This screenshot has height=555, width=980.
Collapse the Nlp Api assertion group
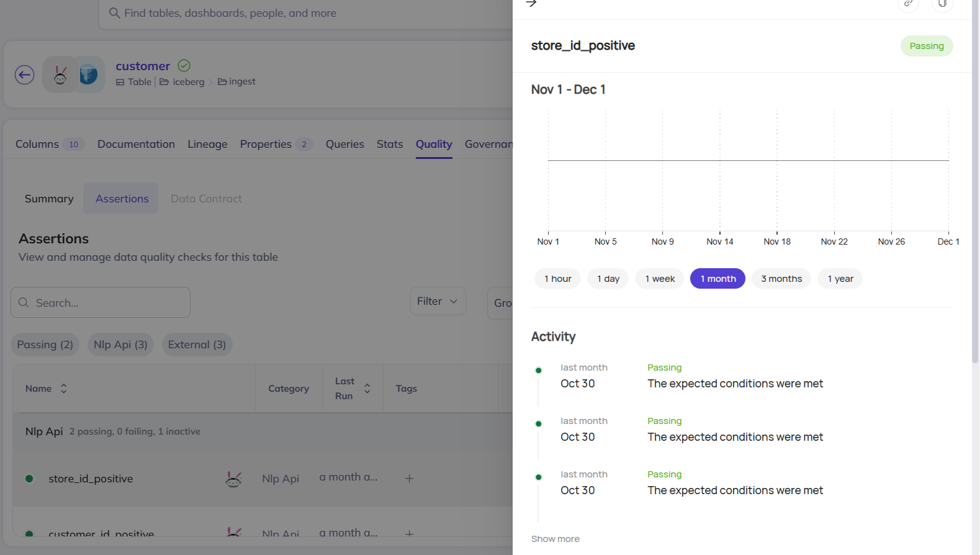click(x=263, y=431)
